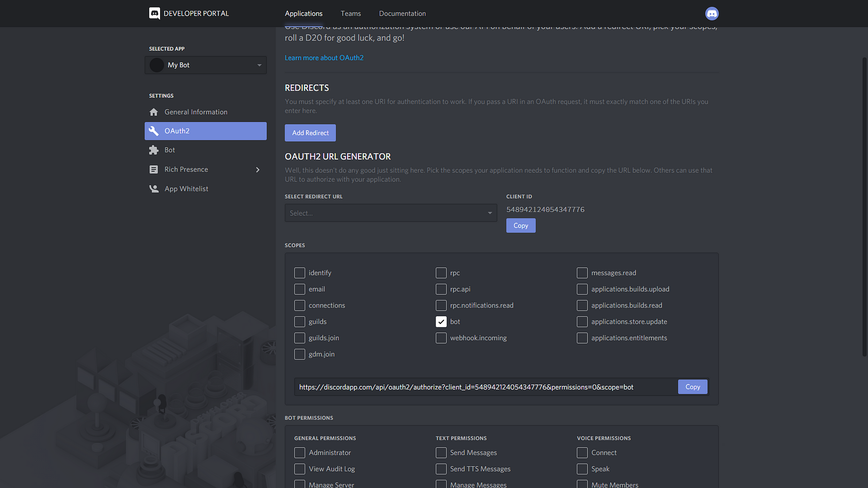The width and height of the screenshot is (868, 488).
Task: Open the Documentation tab
Action: point(402,13)
